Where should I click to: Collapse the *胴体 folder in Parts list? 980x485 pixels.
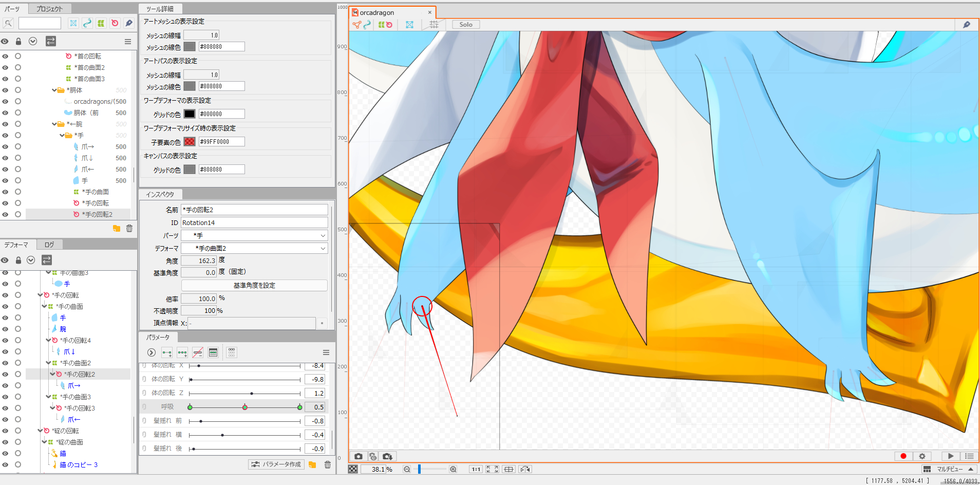[54, 90]
